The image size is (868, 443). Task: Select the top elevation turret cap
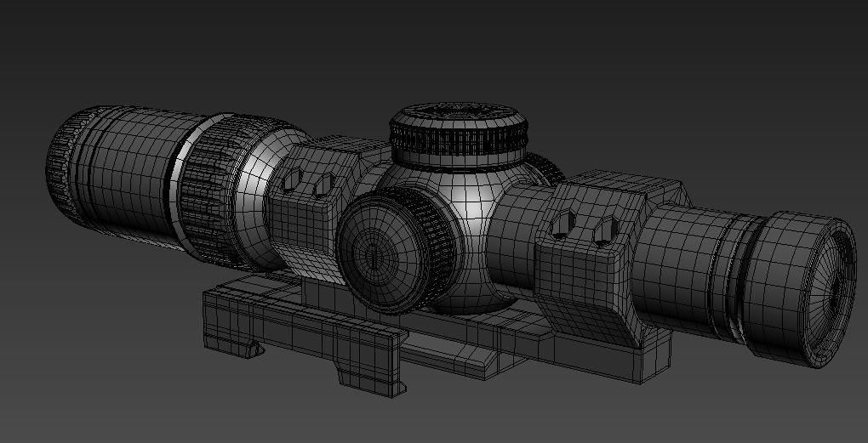(x=459, y=135)
